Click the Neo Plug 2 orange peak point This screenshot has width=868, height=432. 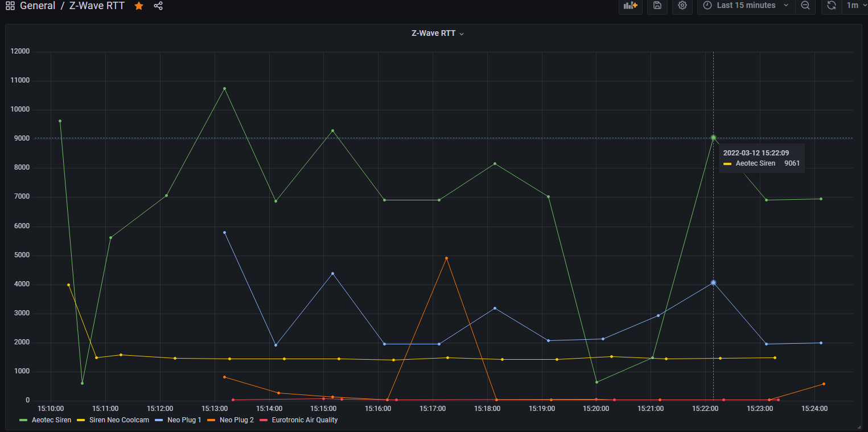pos(446,258)
